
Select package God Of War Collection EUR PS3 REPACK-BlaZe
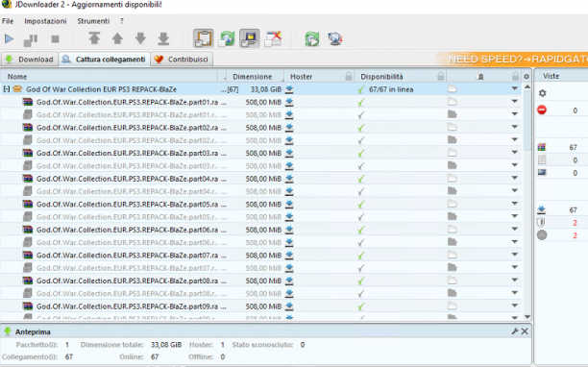(x=101, y=89)
